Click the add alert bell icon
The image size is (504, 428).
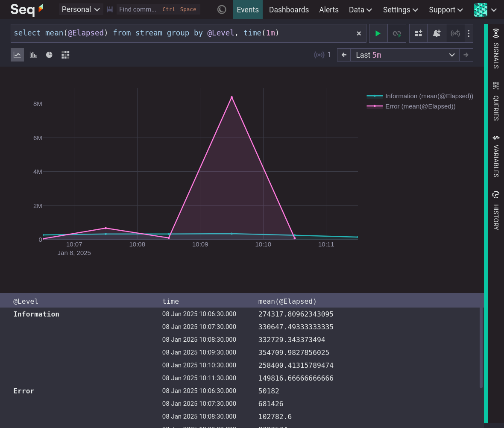coord(437,33)
